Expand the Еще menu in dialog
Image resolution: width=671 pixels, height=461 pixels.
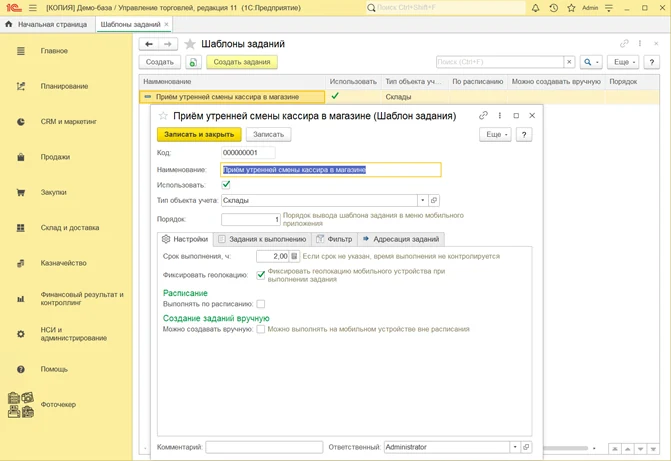494,134
